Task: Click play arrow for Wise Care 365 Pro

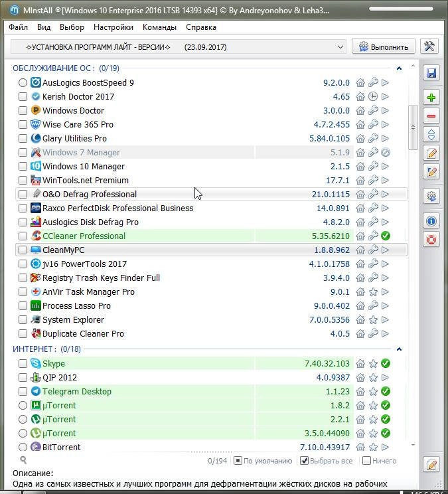Action: 385,124
